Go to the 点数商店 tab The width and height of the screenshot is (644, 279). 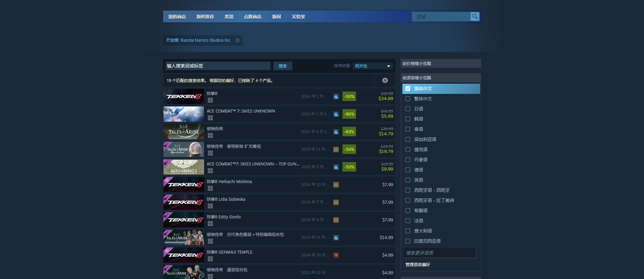[252, 17]
